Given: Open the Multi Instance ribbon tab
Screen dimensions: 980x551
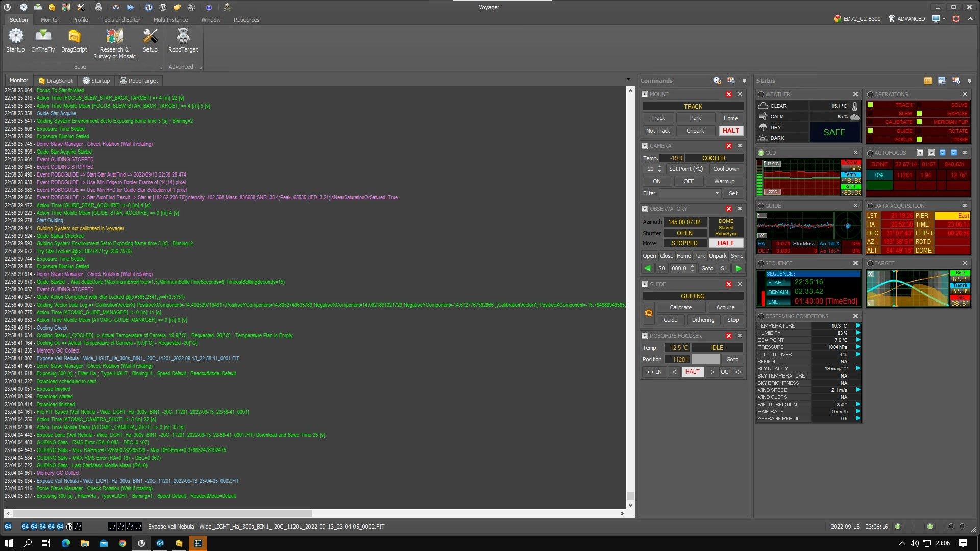Looking at the screenshot, I should pos(170,20).
